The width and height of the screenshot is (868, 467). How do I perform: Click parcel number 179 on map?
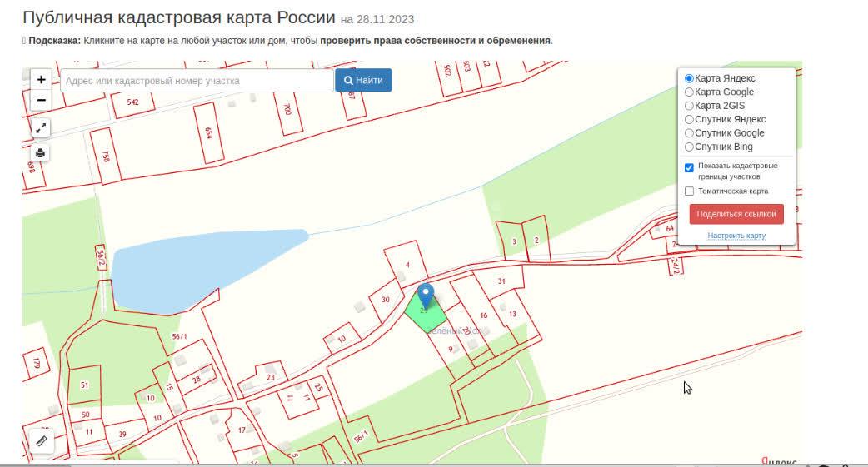37,364
